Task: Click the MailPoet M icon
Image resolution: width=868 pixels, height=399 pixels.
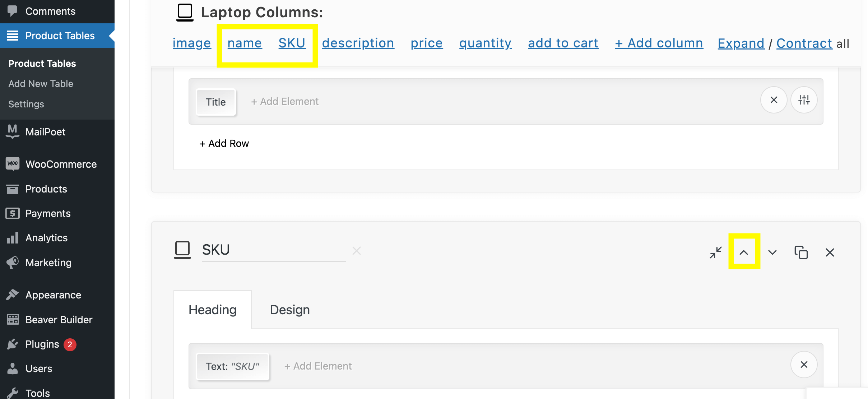Action: [13, 131]
